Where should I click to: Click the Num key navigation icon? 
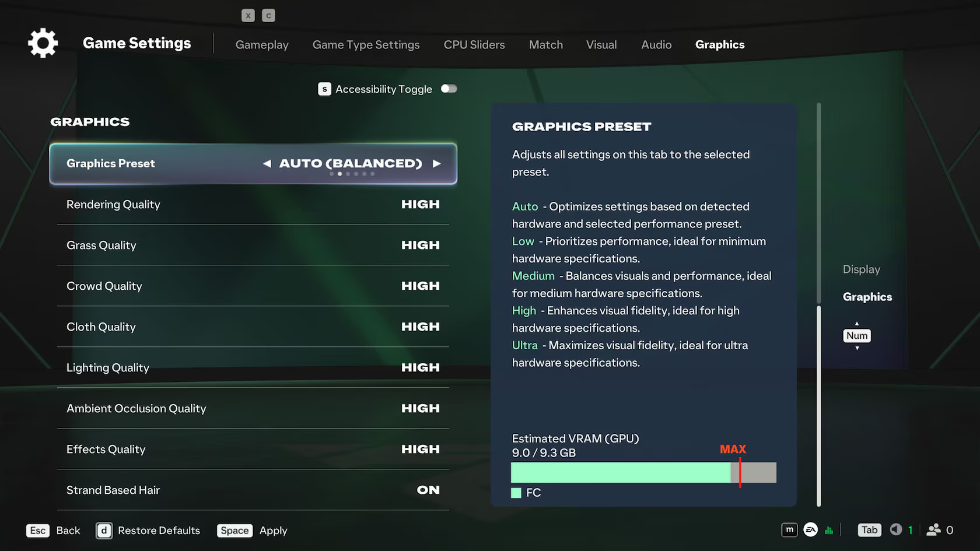click(857, 336)
